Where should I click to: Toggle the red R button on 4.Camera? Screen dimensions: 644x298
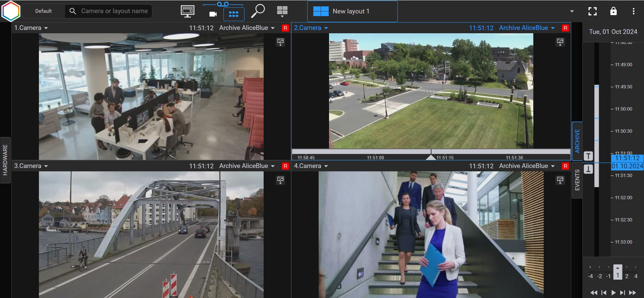tap(566, 166)
